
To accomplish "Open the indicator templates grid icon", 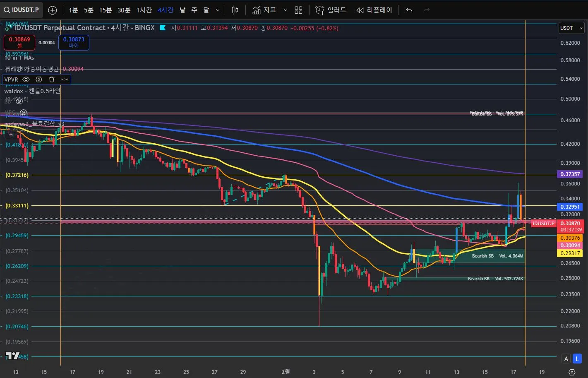I will (x=298, y=10).
